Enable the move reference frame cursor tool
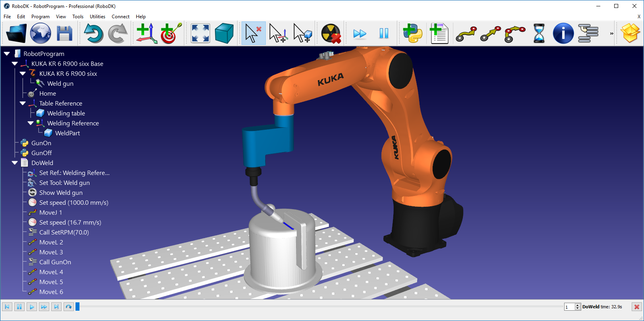The width and height of the screenshot is (644, 321). [278, 33]
